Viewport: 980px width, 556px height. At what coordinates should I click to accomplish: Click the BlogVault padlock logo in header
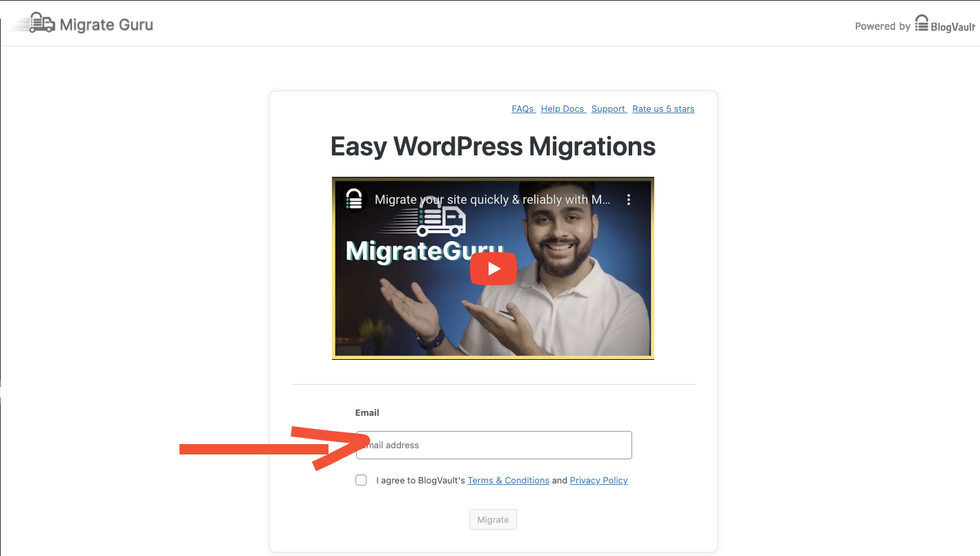[x=922, y=23]
